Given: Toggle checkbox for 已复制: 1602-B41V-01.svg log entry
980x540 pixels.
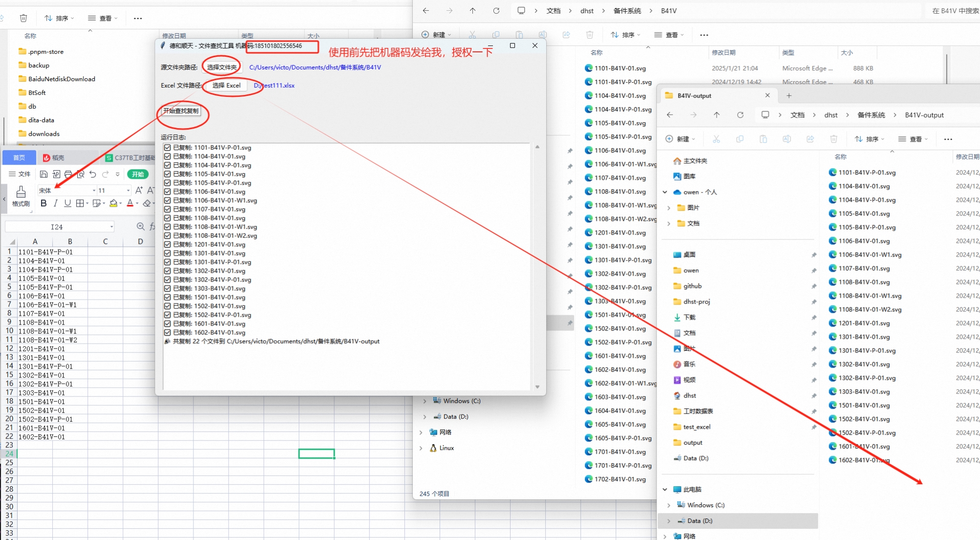Looking at the screenshot, I should (x=167, y=332).
